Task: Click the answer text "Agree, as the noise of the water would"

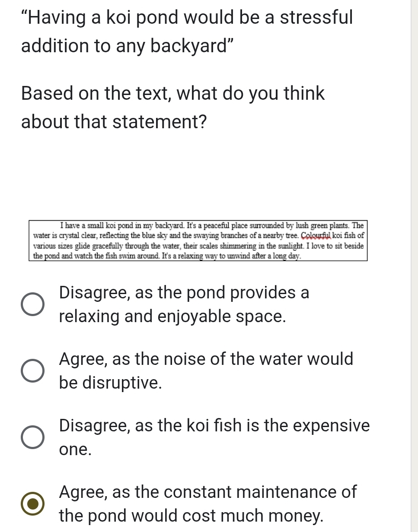Action: pos(206,359)
